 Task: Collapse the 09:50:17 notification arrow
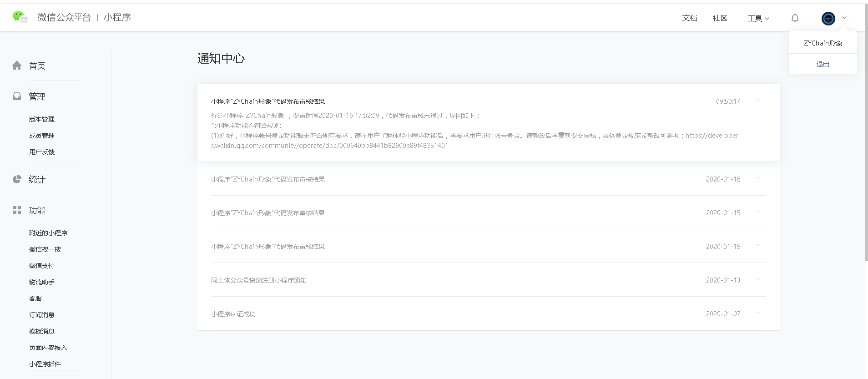758,101
